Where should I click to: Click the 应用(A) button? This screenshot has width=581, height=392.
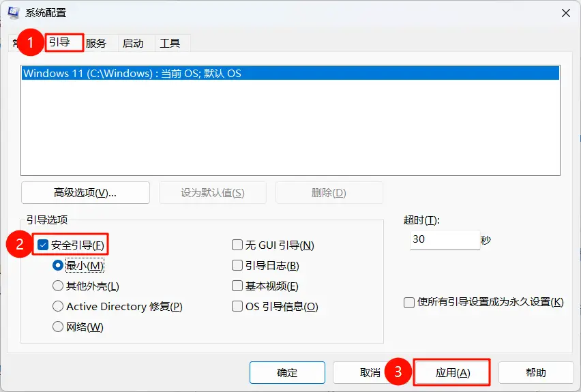point(452,372)
